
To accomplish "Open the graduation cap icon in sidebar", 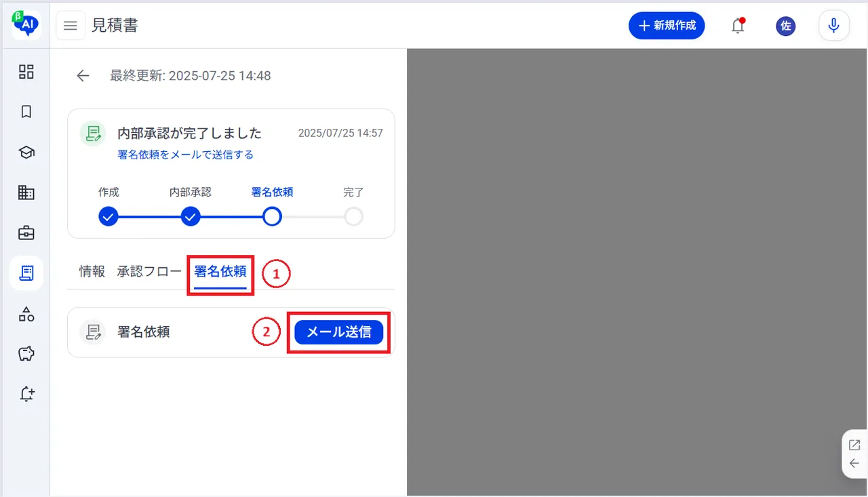I will (26, 153).
